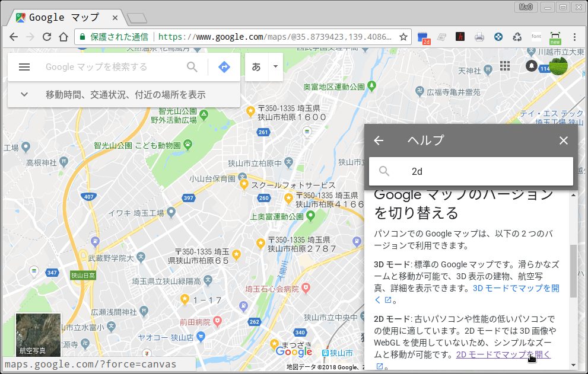The image size is (588, 374).
Task: Select the 智光山公園 こども動物園 map marker
Action: click(x=187, y=144)
